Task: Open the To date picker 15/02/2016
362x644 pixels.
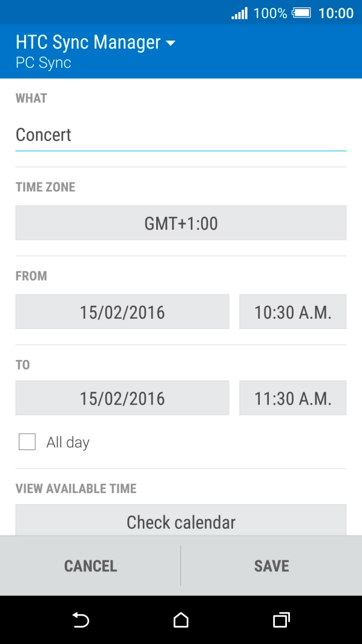Action: point(122,398)
